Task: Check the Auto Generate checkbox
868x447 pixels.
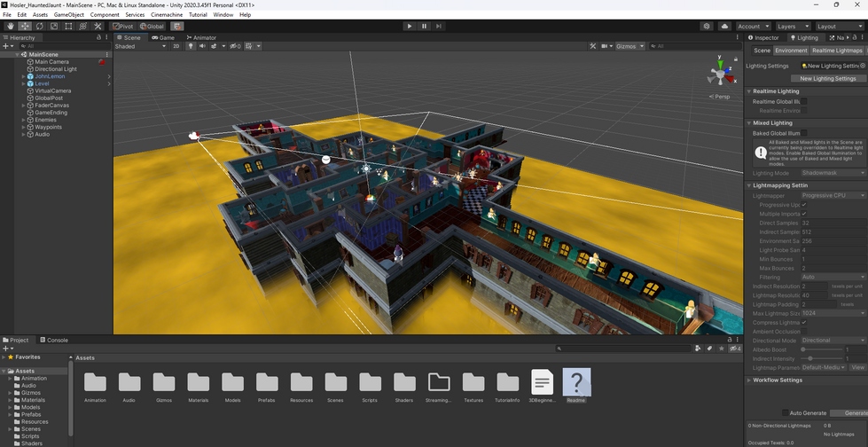Action: click(785, 412)
